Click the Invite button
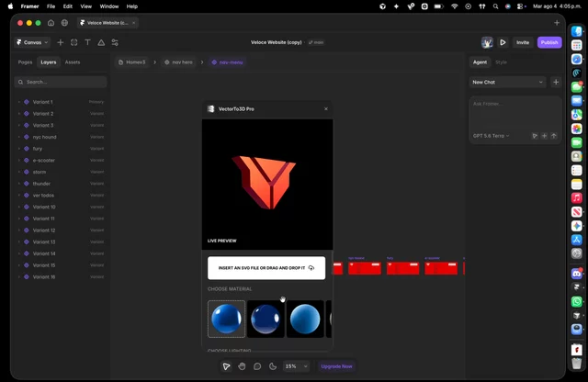The image size is (588, 382). [x=523, y=43]
